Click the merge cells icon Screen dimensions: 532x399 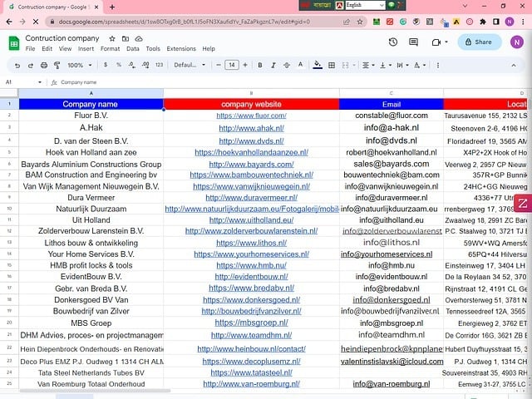coord(346,65)
